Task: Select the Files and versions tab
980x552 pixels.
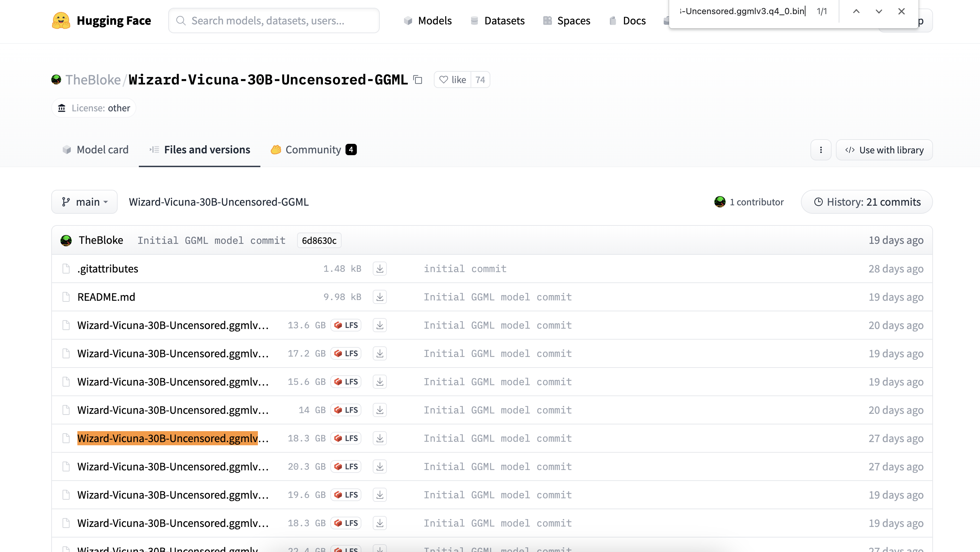Action: [199, 149]
